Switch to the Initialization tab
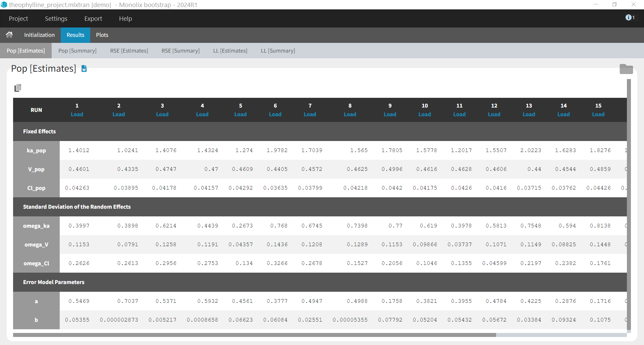Viewport: 644px width, 345px height. pyautogui.click(x=39, y=35)
